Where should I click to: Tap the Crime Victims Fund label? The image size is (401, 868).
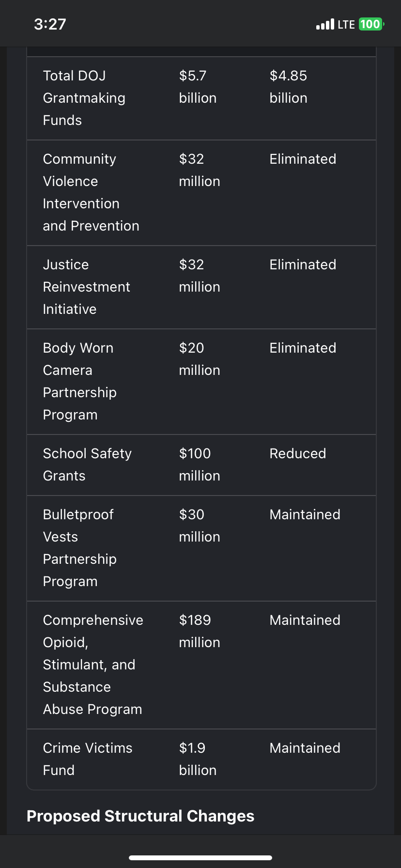click(x=87, y=759)
